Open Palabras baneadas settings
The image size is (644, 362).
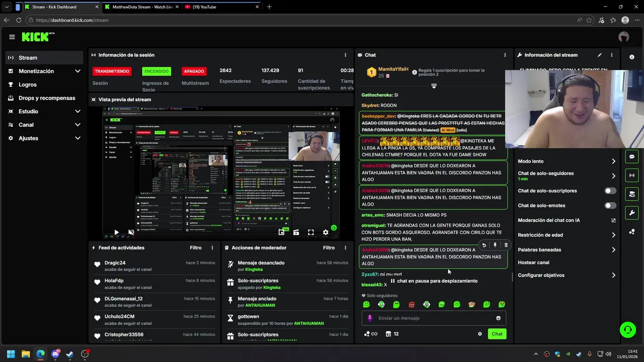tap(567, 249)
